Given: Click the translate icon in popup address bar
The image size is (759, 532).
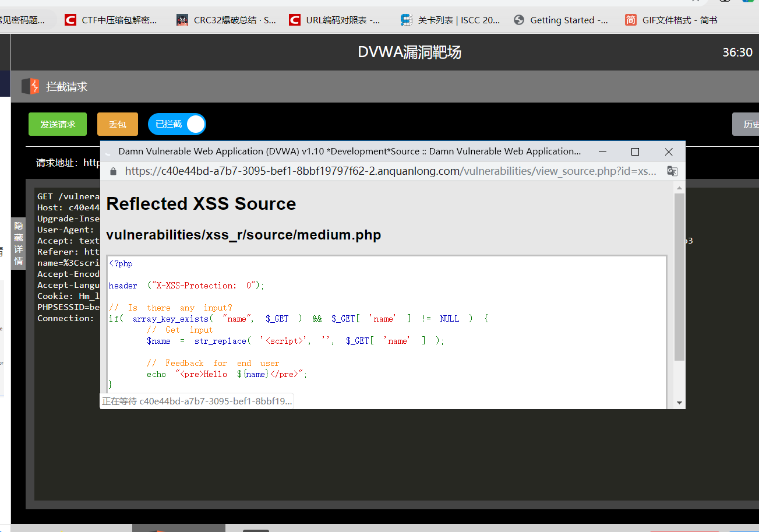Looking at the screenshot, I should (x=672, y=171).
